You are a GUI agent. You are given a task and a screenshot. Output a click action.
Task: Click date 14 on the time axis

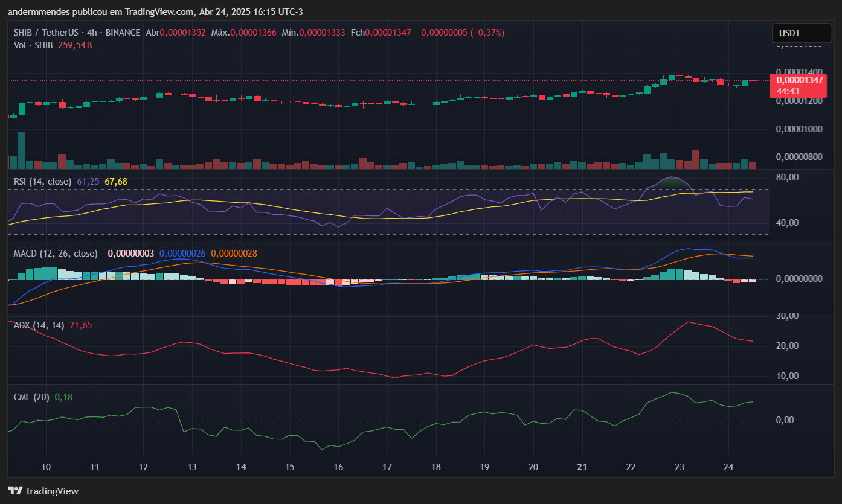point(241,467)
